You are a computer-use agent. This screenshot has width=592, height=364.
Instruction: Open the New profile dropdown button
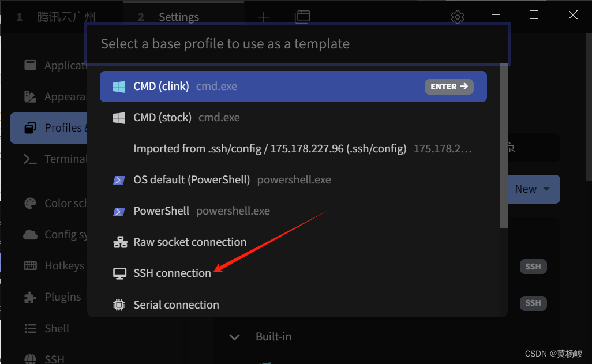(534, 189)
